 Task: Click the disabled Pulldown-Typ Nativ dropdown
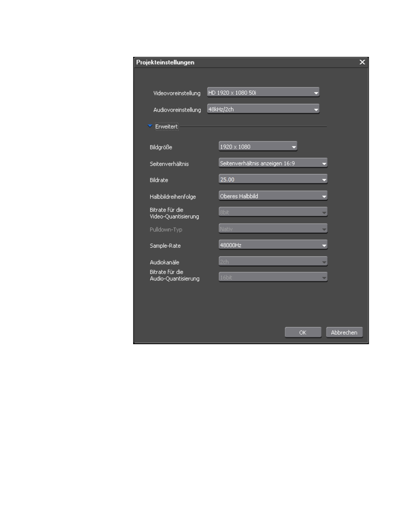pos(273,229)
